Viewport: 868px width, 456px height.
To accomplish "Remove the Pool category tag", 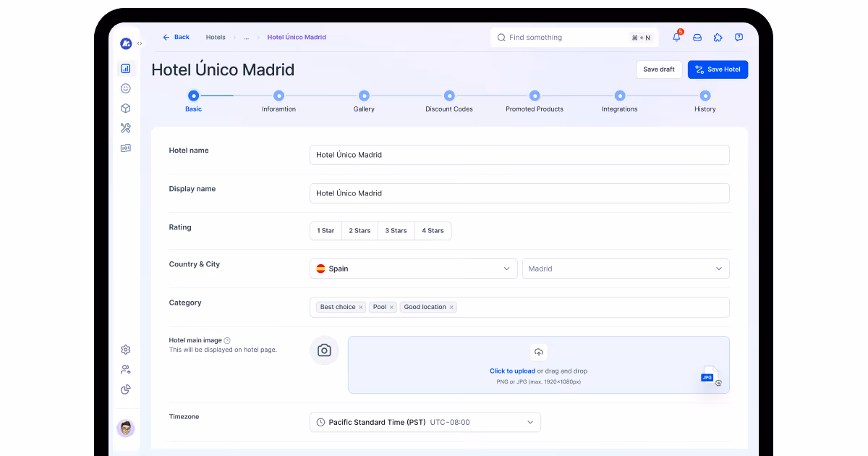I will (392, 308).
